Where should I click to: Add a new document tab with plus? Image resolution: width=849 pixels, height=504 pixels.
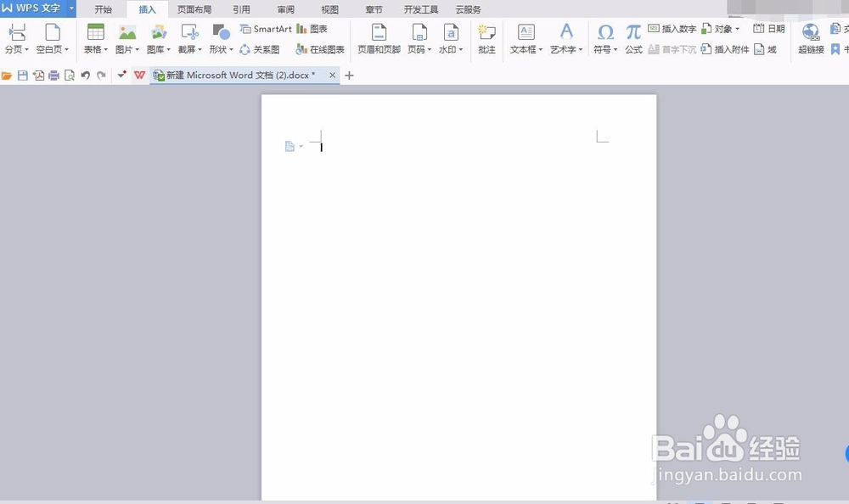(x=349, y=76)
